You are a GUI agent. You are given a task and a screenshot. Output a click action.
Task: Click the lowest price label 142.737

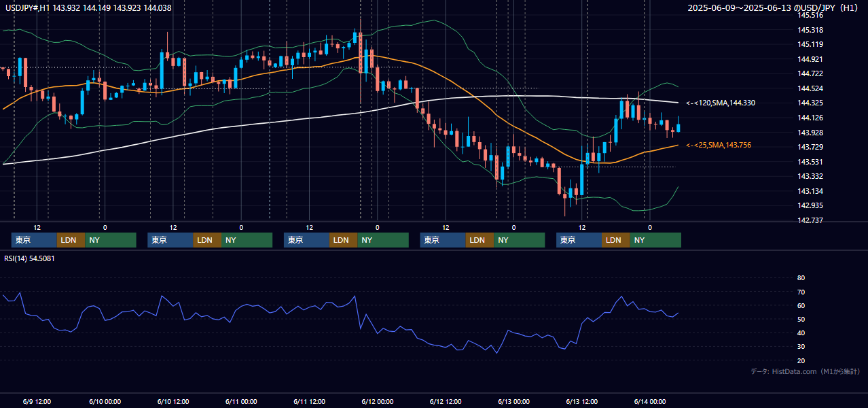810,220
